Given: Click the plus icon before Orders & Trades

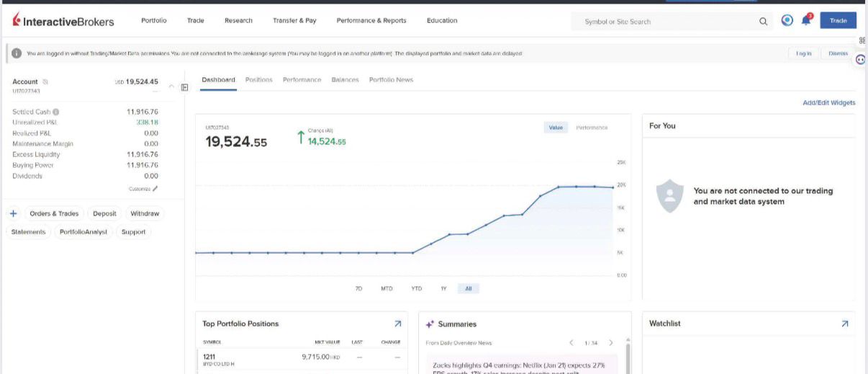Looking at the screenshot, I should tap(13, 213).
